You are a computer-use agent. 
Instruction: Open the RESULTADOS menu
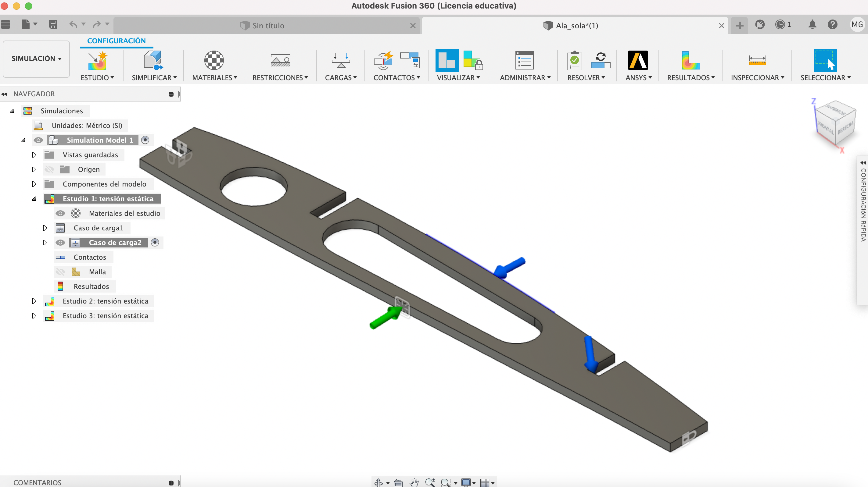[x=691, y=78]
